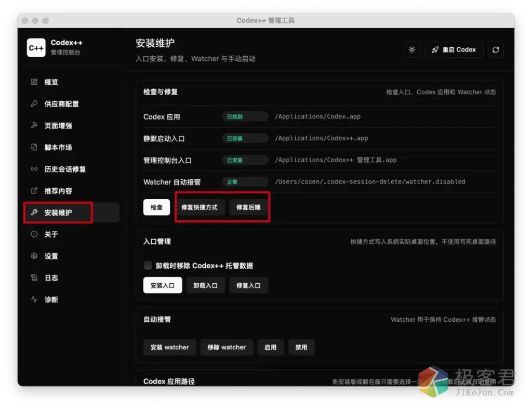Click the key icon beside 供应商配置
This screenshot has width=532, height=408.
click(x=34, y=103)
